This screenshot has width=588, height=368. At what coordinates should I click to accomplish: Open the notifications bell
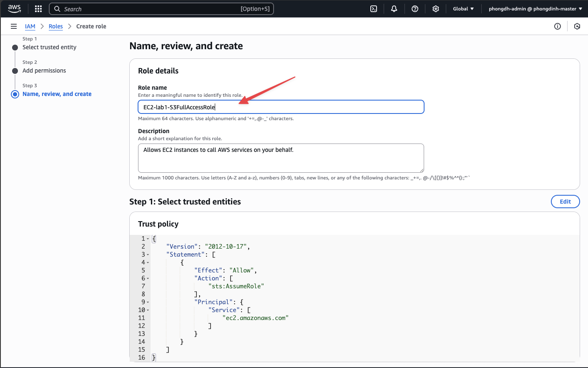click(x=394, y=9)
